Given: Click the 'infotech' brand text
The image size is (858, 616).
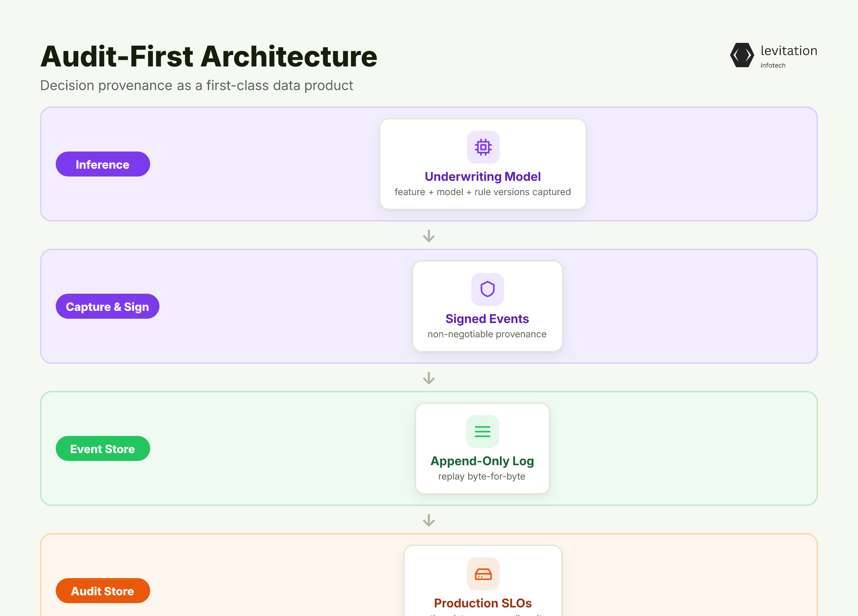Looking at the screenshot, I should pos(773,65).
